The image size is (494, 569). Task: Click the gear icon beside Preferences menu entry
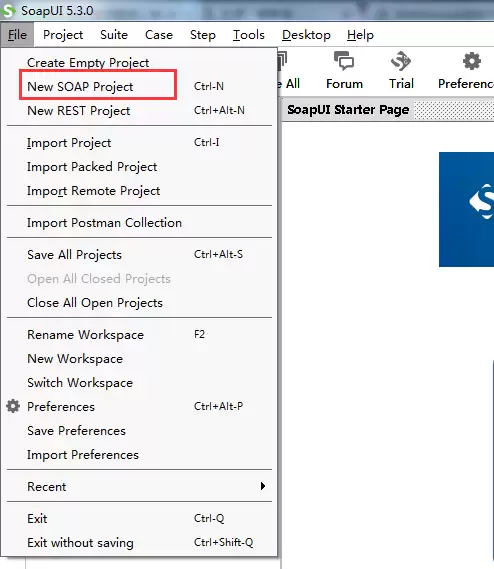tap(13, 406)
